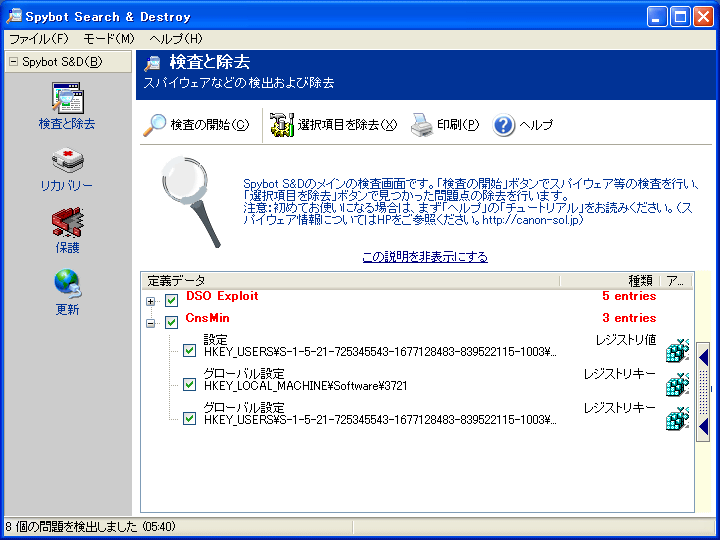Screen dimensions: 720x540
Task: Minimize the Spybot window
Action: pos(657,17)
